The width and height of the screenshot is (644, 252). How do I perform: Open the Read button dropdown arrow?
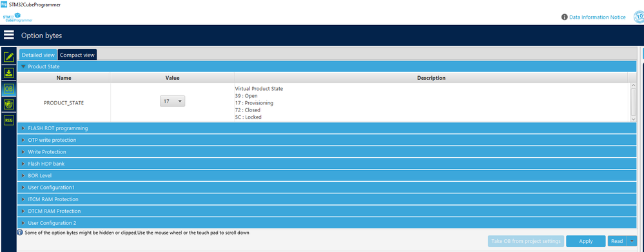[x=632, y=241]
